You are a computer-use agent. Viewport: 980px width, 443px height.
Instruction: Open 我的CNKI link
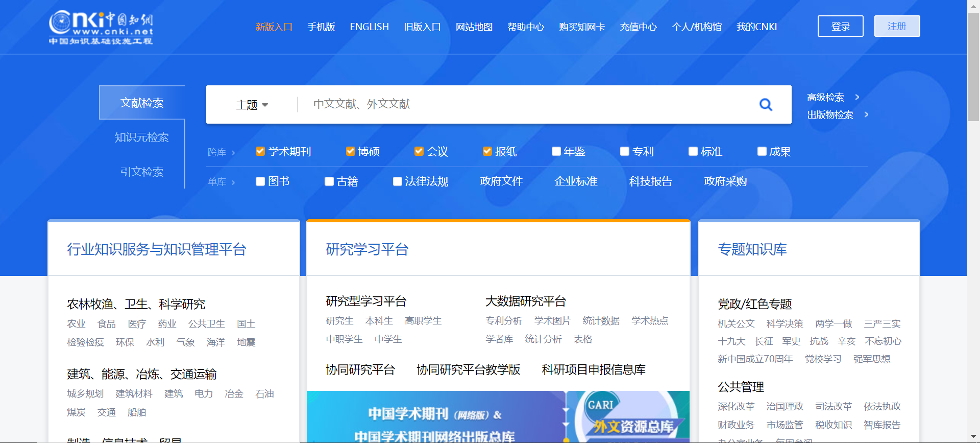click(757, 27)
